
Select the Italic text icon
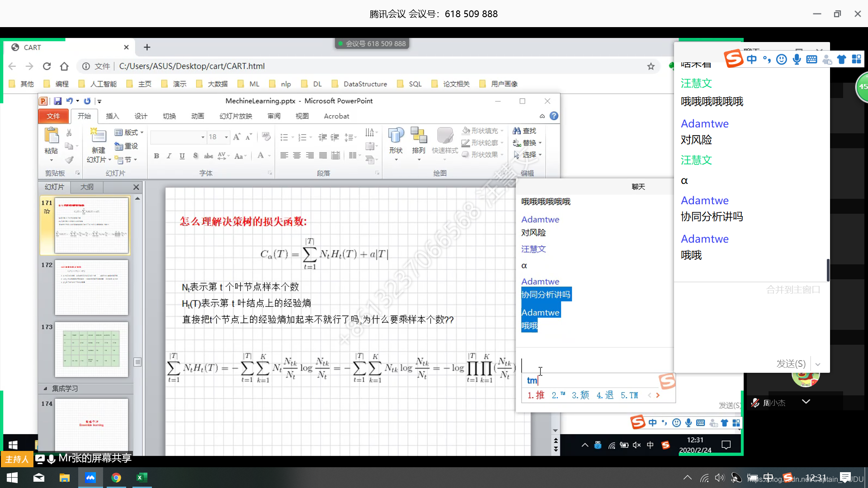(170, 156)
